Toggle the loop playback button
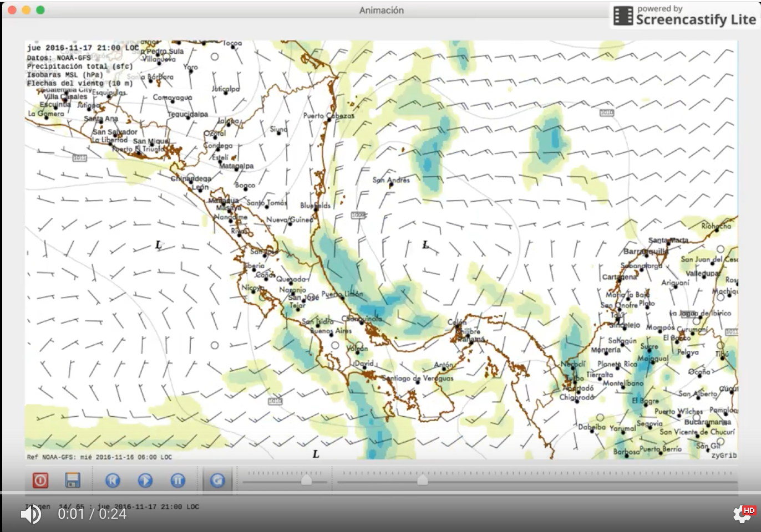The width and height of the screenshot is (761, 532). (217, 480)
